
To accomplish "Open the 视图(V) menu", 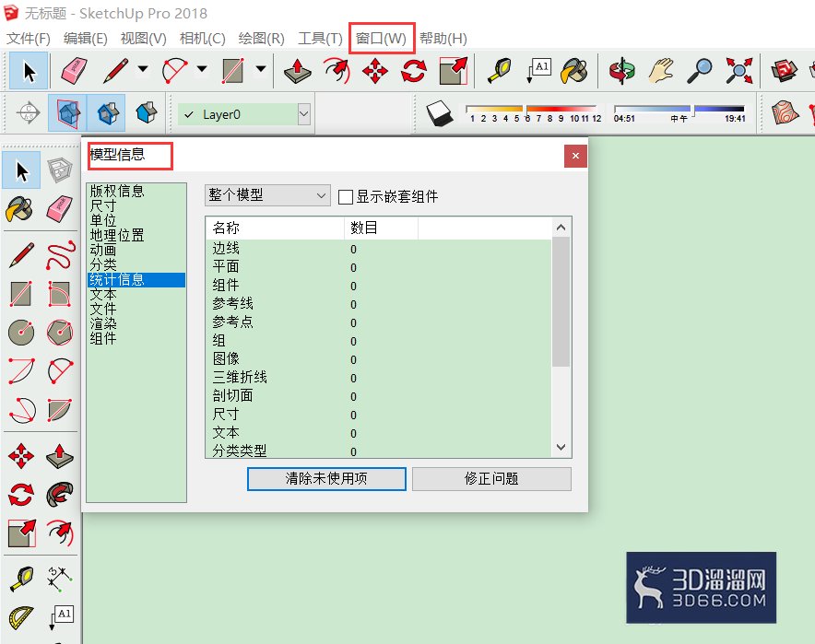I will pyautogui.click(x=143, y=39).
